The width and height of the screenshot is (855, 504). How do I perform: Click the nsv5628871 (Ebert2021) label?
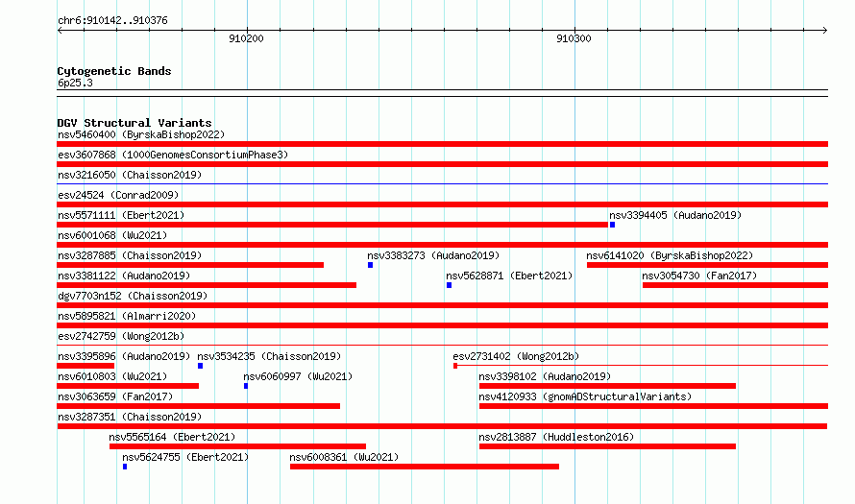[x=509, y=276]
